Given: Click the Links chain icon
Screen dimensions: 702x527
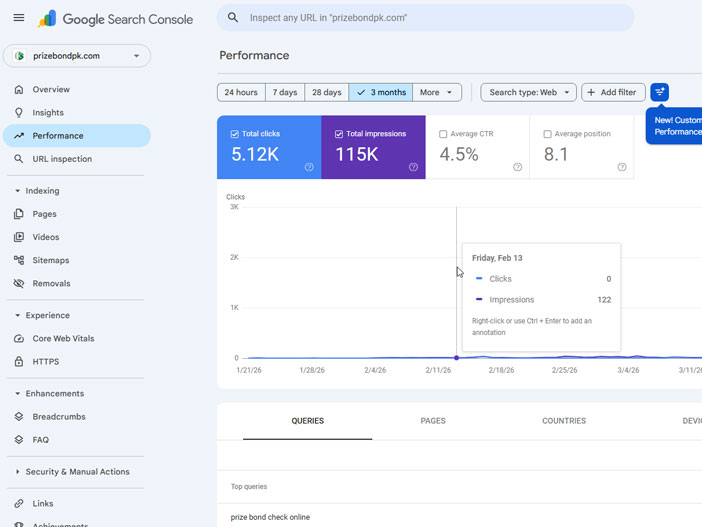Looking at the screenshot, I should pyautogui.click(x=19, y=504).
